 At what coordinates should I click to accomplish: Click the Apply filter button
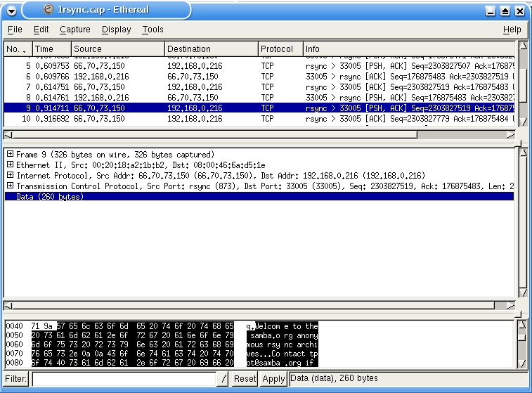coord(273,379)
